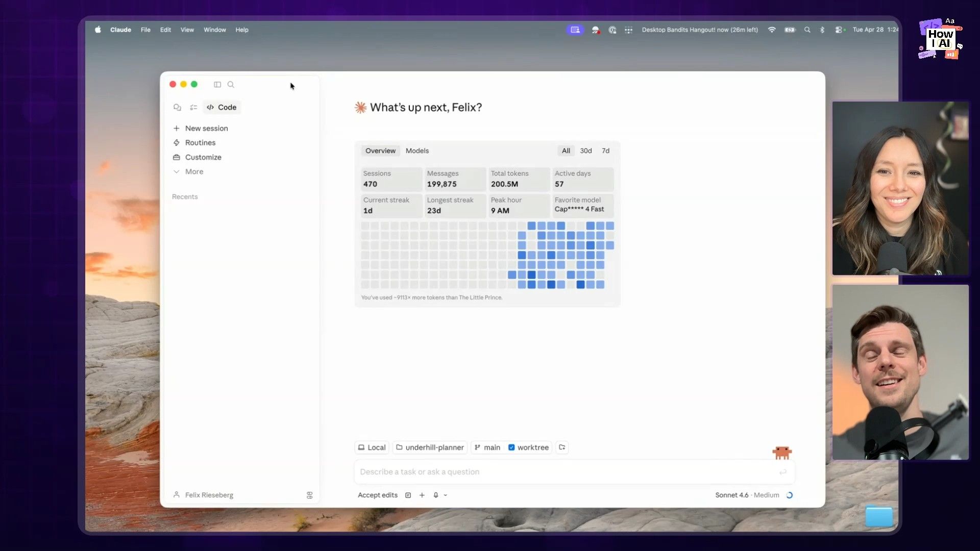Click the orange pixel crab mascot

782,453
